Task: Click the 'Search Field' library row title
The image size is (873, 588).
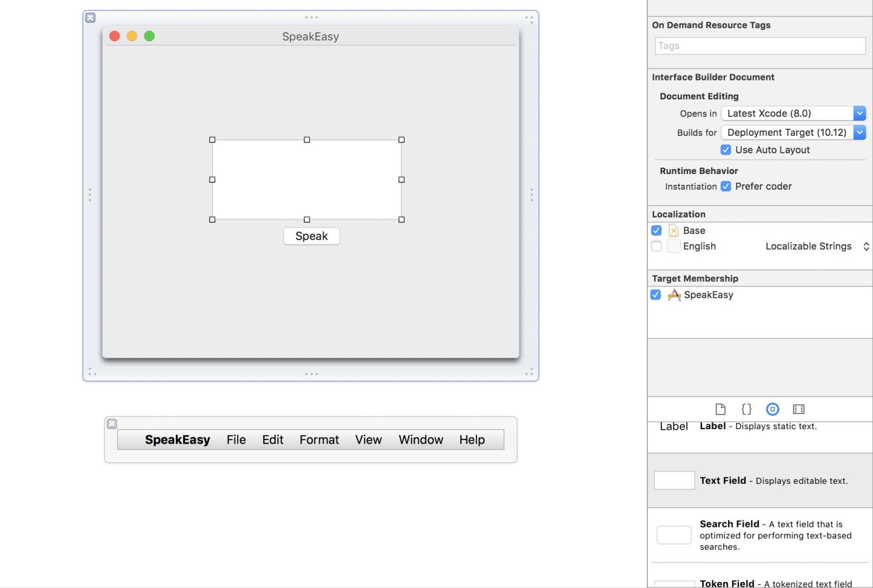Action: tap(729, 524)
